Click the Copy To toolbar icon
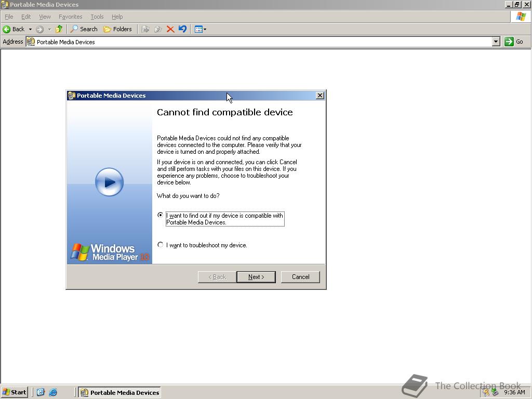The image size is (532, 399). click(158, 29)
